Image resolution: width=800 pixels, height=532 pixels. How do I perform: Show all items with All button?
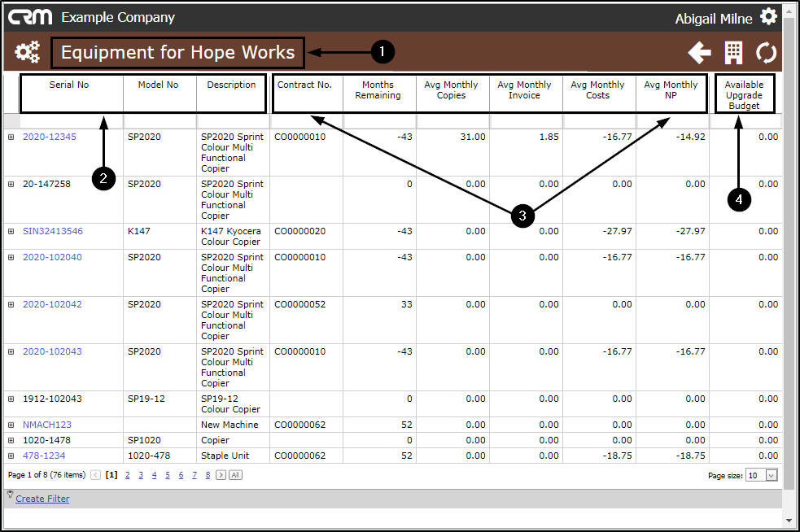click(235, 475)
